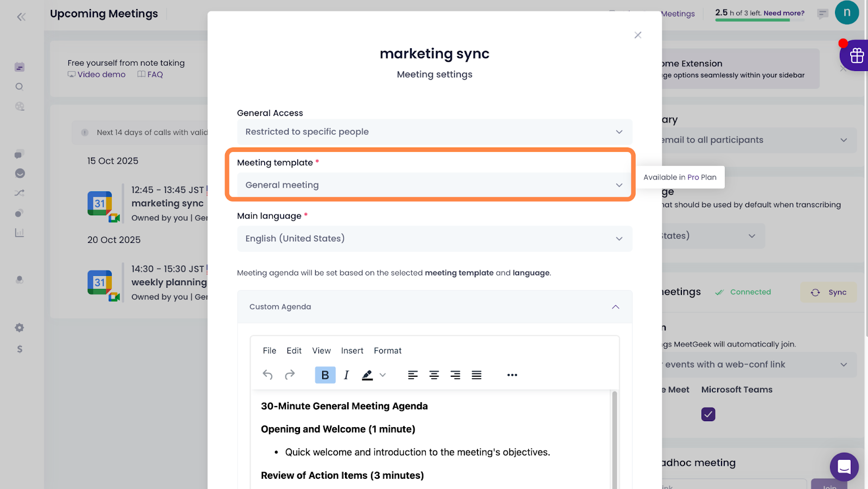The width and height of the screenshot is (868, 489).
Task: Open the Format menu in editor
Action: [387, 351]
